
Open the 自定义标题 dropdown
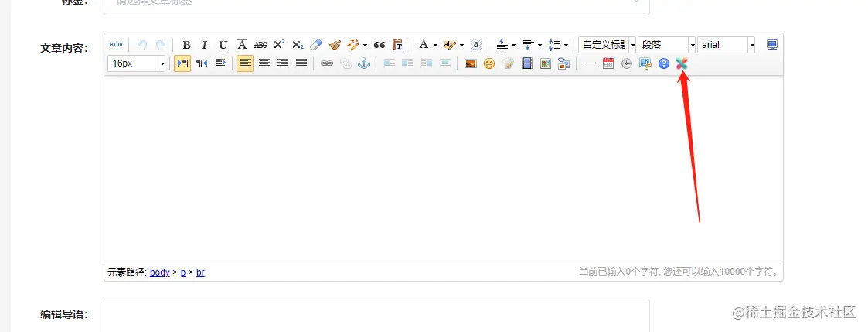[x=608, y=45]
